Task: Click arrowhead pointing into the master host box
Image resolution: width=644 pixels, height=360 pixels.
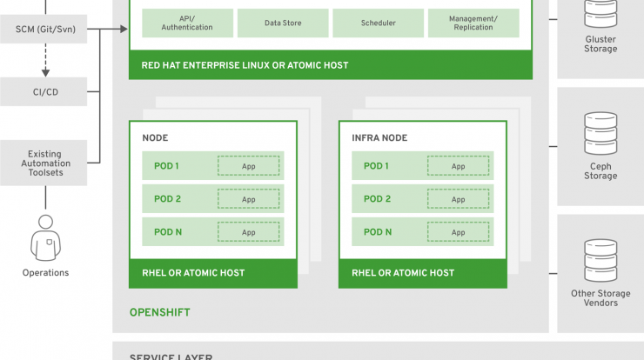Action: 124,29
